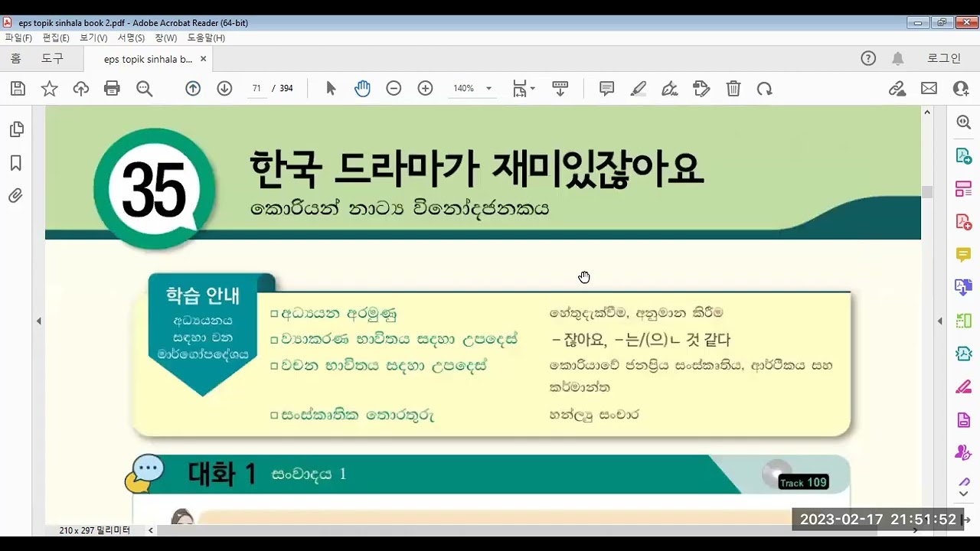Open the page thumbnails panel
The height and width of the screenshot is (551, 980).
click(16, 129)
